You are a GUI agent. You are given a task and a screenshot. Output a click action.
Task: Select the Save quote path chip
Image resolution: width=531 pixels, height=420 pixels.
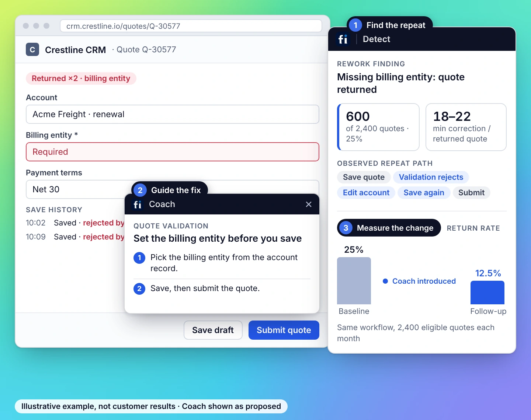click(364, 177)
